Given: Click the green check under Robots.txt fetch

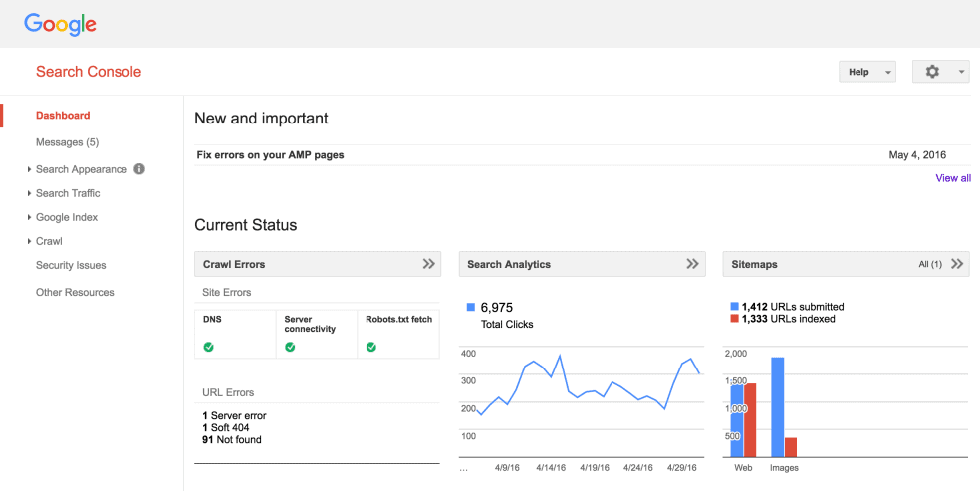Looking at the screenshot, I should (x=371, y=347).
